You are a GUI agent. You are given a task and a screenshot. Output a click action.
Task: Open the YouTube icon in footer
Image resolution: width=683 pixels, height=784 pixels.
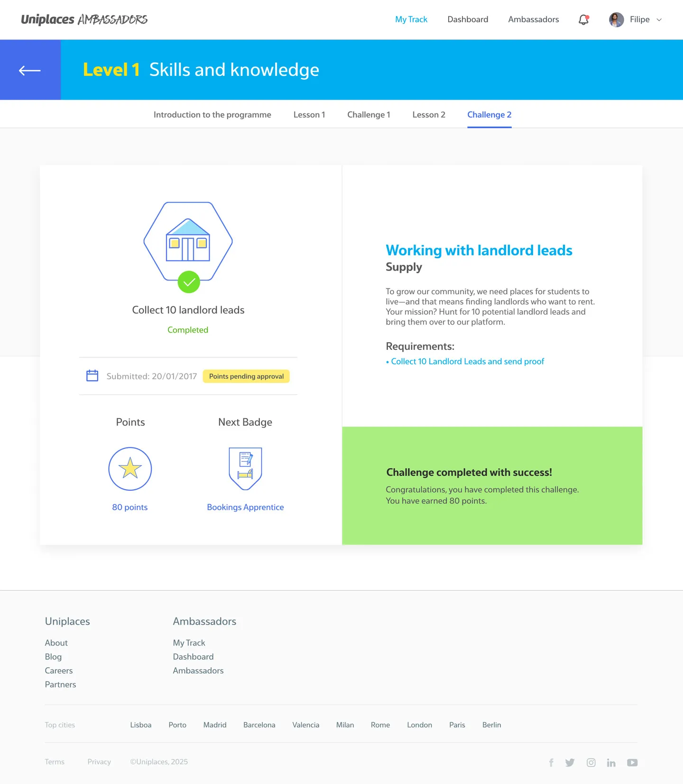[x=632, y=763]
